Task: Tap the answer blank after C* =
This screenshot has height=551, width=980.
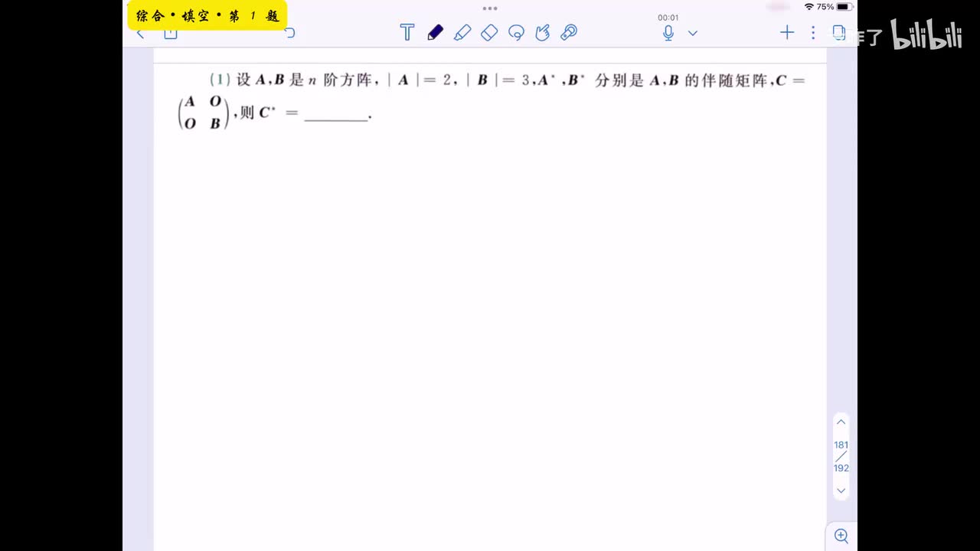Action: [336, 113]
